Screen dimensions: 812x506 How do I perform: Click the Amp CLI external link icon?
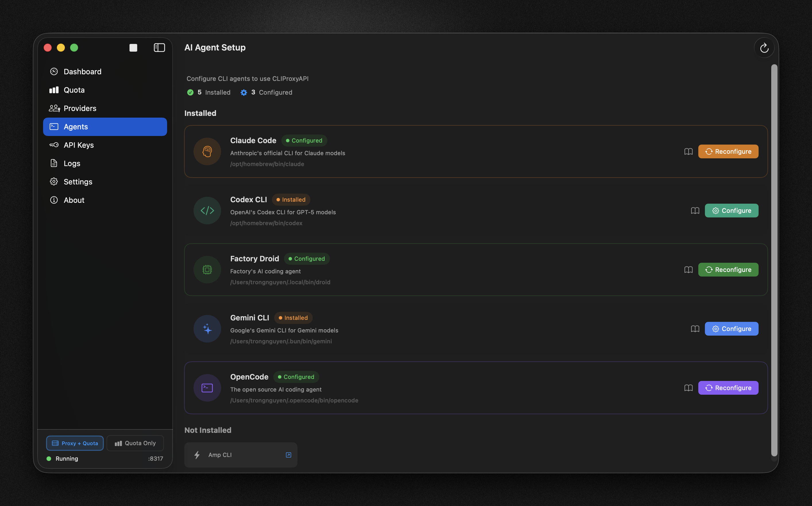coord(288,455)
